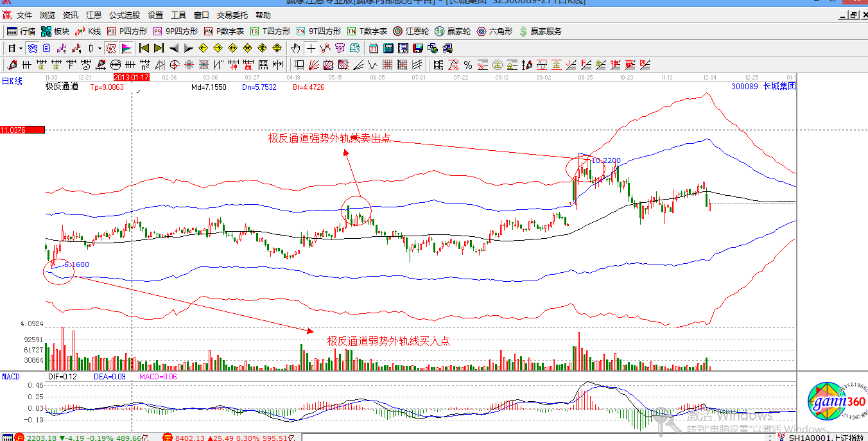Toggle the red-bordered 极反 indicator button

pyautogui.click(x=111, y=48)
